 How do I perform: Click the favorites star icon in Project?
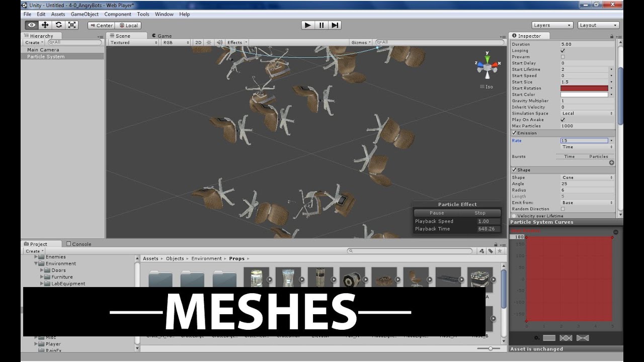[x=500, y=251]
